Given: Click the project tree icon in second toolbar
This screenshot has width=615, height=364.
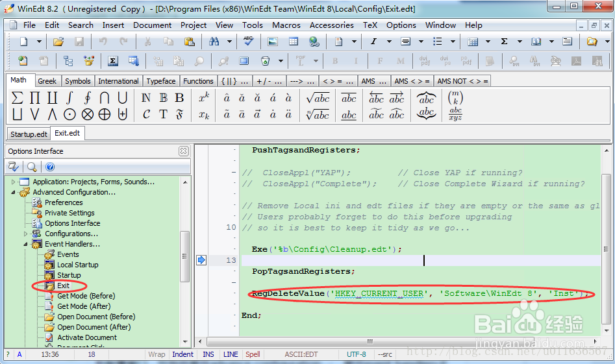Looking at the screenshot, I should click(68, 61).
